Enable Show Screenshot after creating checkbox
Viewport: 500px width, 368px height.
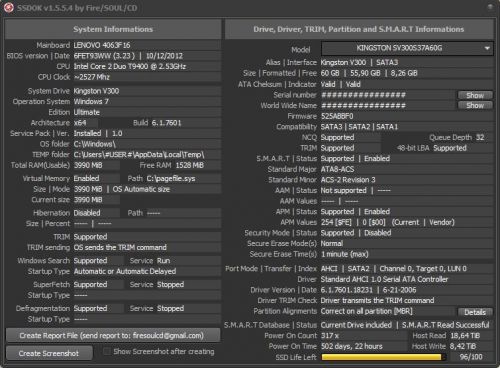[107, 352]
